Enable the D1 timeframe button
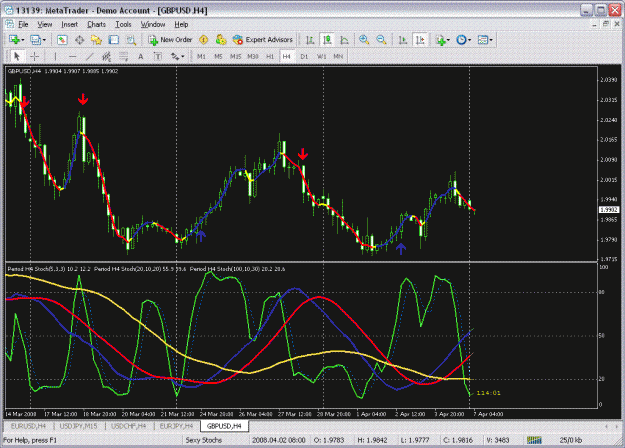Screen dimensions: 625x448 pos(304,57)
